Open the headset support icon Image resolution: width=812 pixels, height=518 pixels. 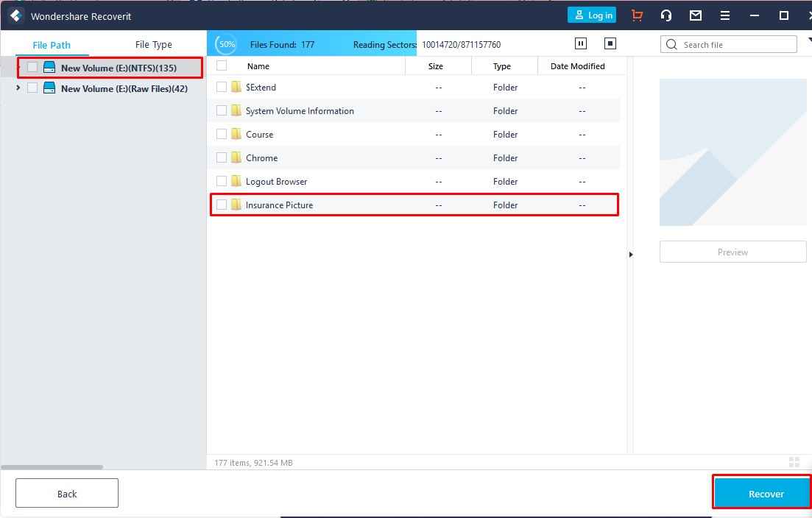[x=666, y=15]
